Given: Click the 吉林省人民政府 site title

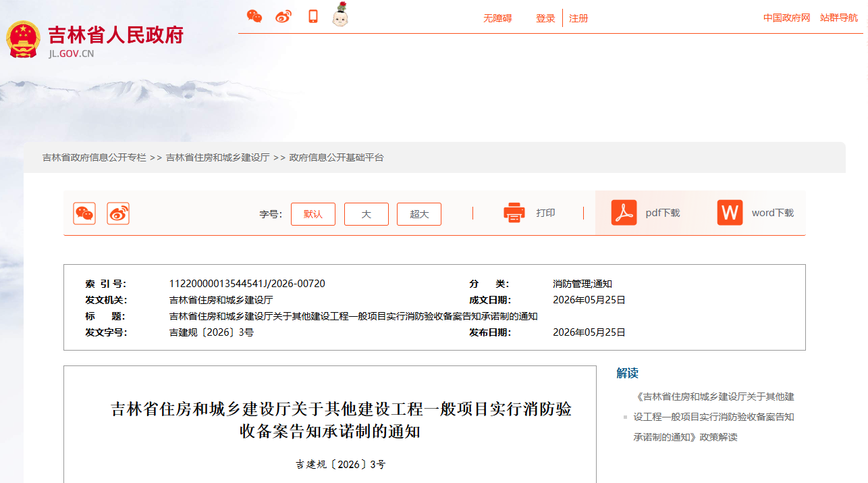Looking at the screenshot, I should point(116,34).
